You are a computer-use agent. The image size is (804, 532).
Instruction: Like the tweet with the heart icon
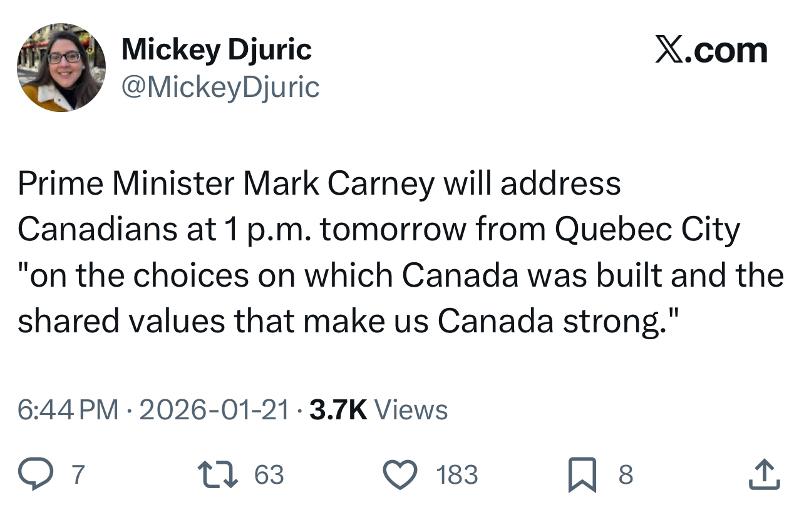pos(399,475)
